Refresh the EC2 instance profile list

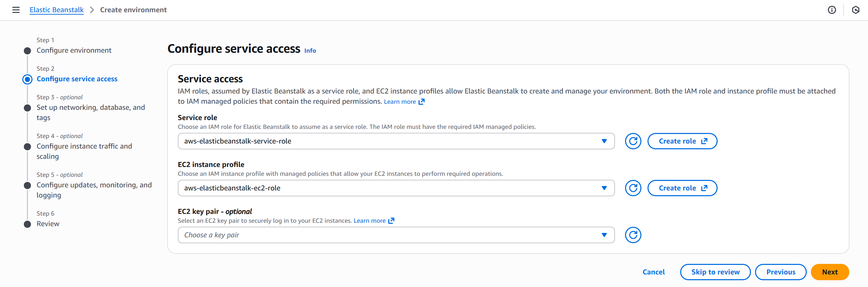point(633,188)
